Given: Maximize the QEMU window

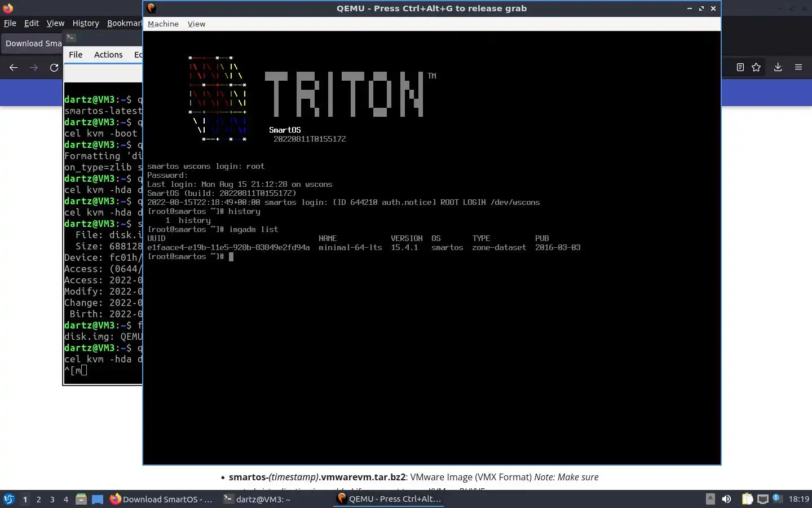Looking at the screenshot, I should (x=701, y=8).
